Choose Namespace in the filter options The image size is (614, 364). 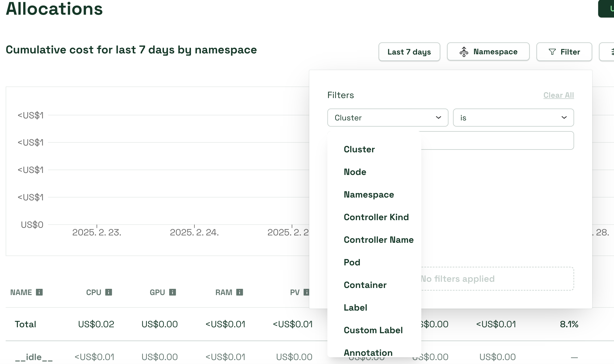click(x=369, y=194)
